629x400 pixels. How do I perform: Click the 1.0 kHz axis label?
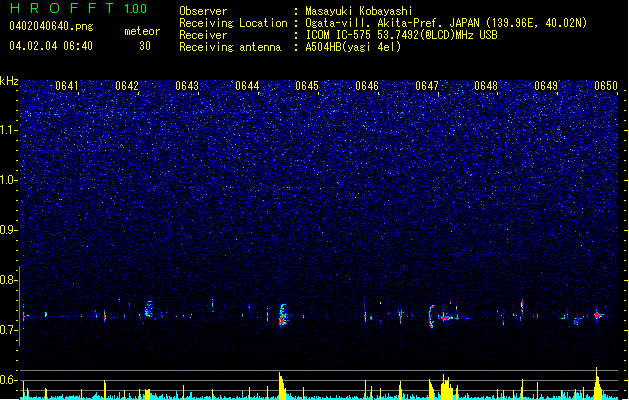pos(9,180)
